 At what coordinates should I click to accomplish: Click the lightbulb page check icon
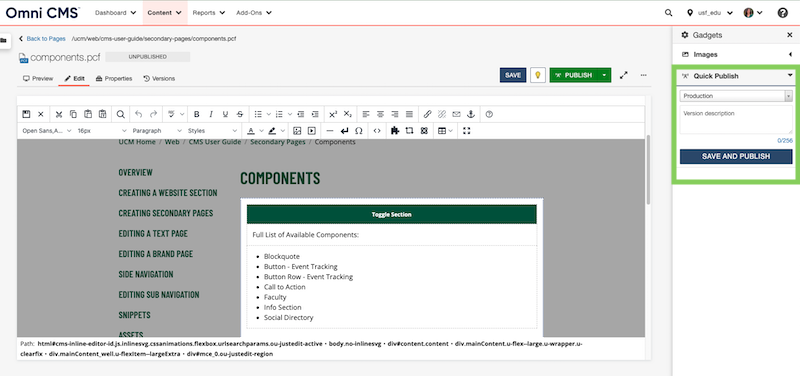point(538,75)
